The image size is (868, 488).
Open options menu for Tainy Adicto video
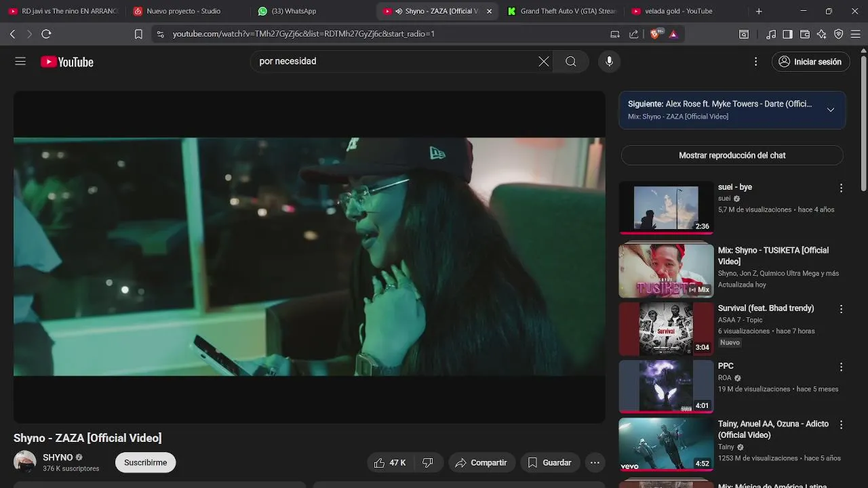click(841, 425)
